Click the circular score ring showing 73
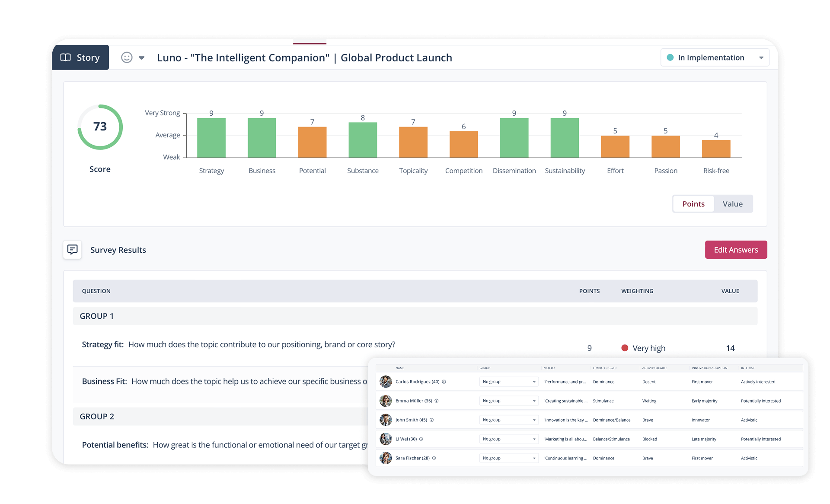This screenshot has width=830, height=504. pos(100,127)
